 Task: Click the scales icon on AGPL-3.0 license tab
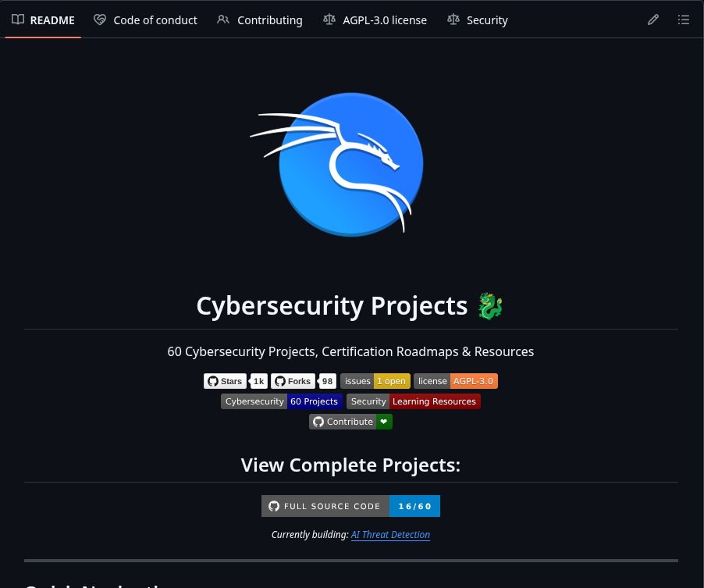coord(329,20)
